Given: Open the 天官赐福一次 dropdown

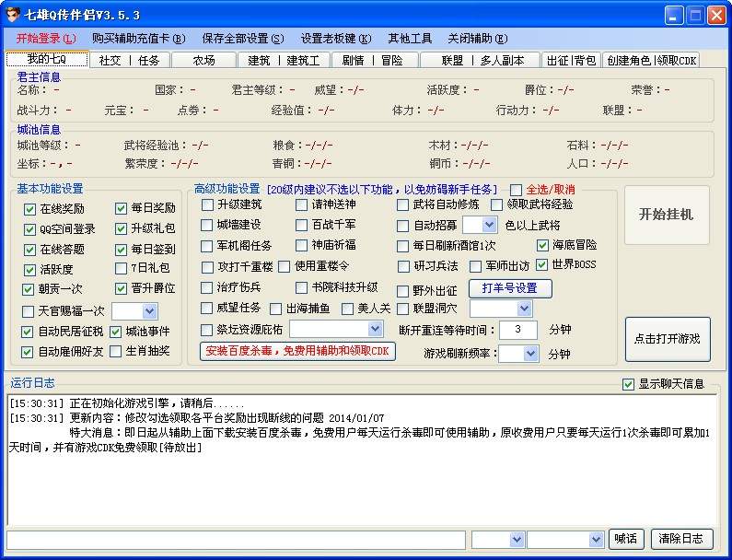Looking at the screenshot, I should (x=149, y=311).
